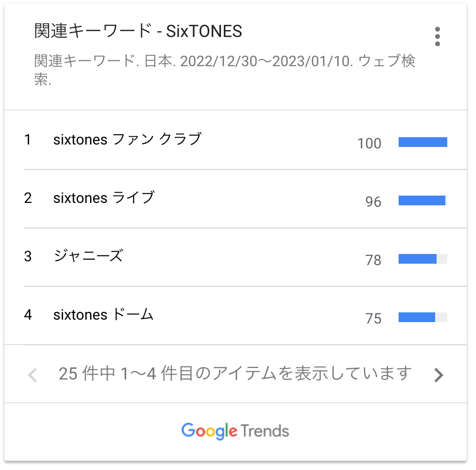Click rank number 2 in the list
476x470 pixels.
(x=28, y=198)
